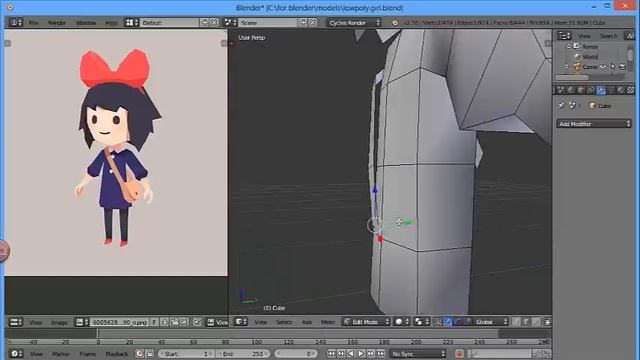Switch to face select mode
This screenshot has width=640, height=360.
(536, 322)
